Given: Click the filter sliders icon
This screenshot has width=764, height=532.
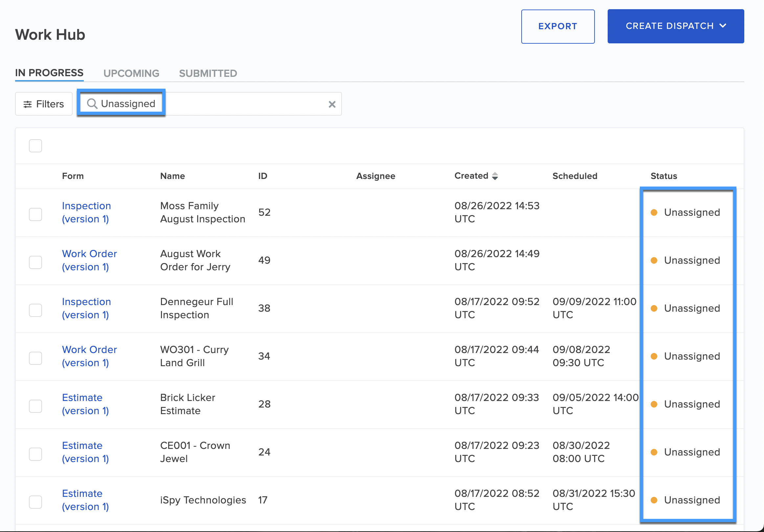Looking at the screenshot, I should point(28,104).
